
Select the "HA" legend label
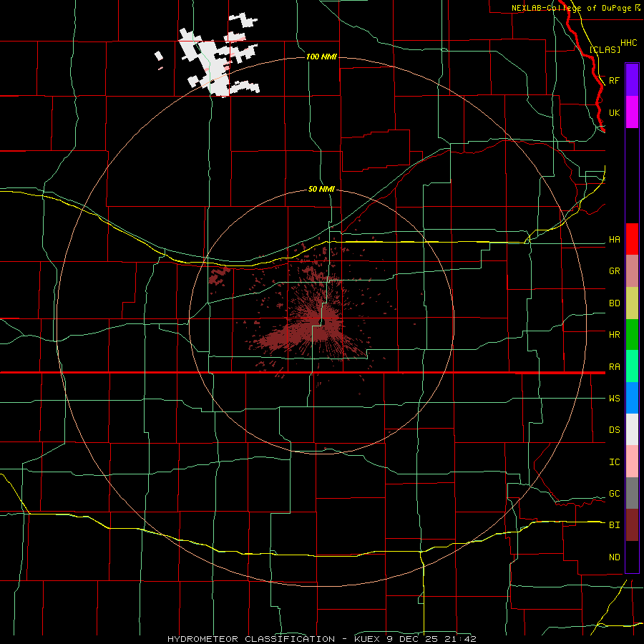(614, 240)
